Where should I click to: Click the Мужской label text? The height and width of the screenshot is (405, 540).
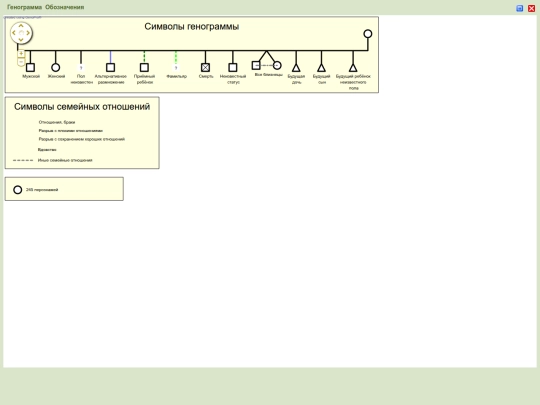31,76
